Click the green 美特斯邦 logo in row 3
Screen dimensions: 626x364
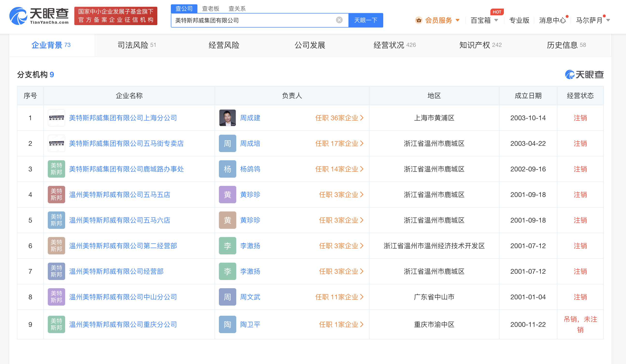tap(56, 169)
